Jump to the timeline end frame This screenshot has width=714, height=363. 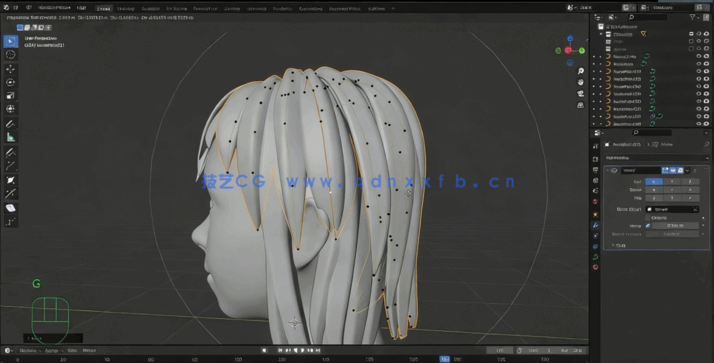pos(318,350)
